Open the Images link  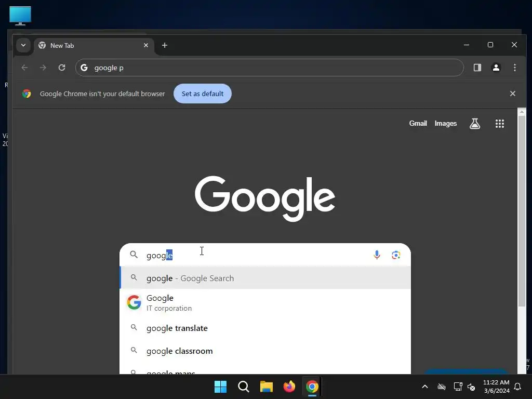(445, 124)
